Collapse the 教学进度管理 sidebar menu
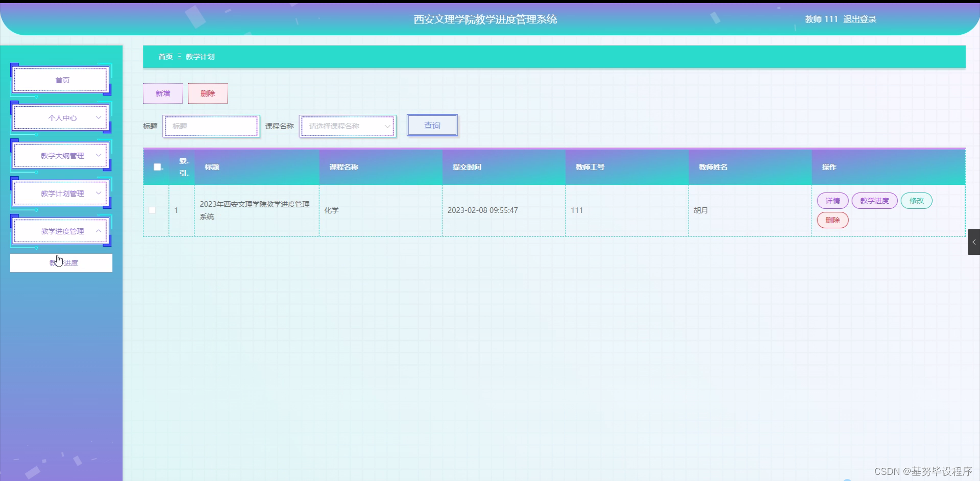 pos(61,231)
